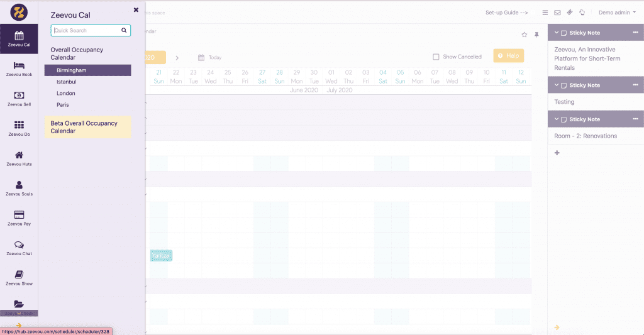Image resolution: width=644 pixels, height=335 pixels.
Task: Open Zeevou Book in sidebar
Action: (19, 69)
